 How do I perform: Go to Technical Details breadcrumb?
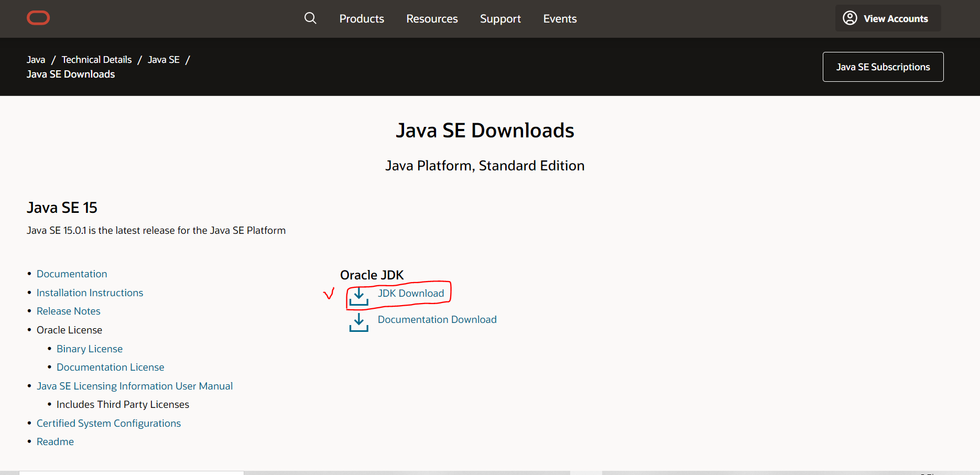[x=97, y=60]
